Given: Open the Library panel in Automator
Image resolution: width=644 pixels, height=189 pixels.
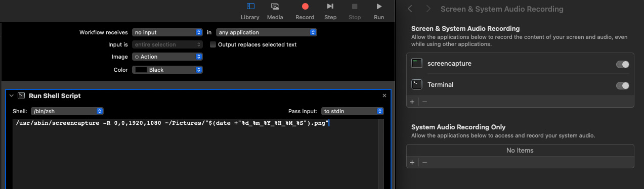Looking at the screenshot, I should 250,11.
